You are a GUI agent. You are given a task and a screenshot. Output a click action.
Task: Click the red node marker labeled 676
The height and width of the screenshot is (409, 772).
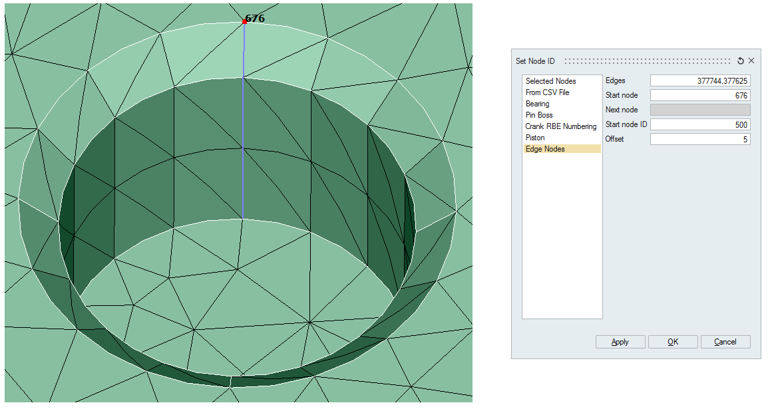pyautogui.click(x=244, y=21)
